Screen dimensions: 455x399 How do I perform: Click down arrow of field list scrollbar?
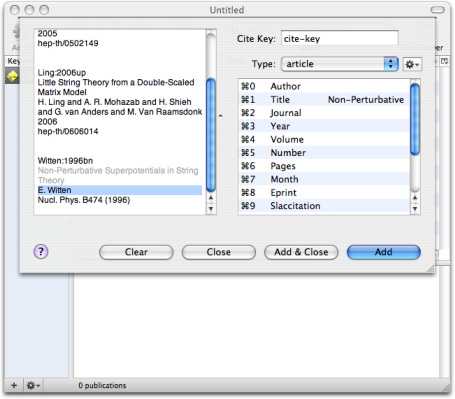(415, 209)
